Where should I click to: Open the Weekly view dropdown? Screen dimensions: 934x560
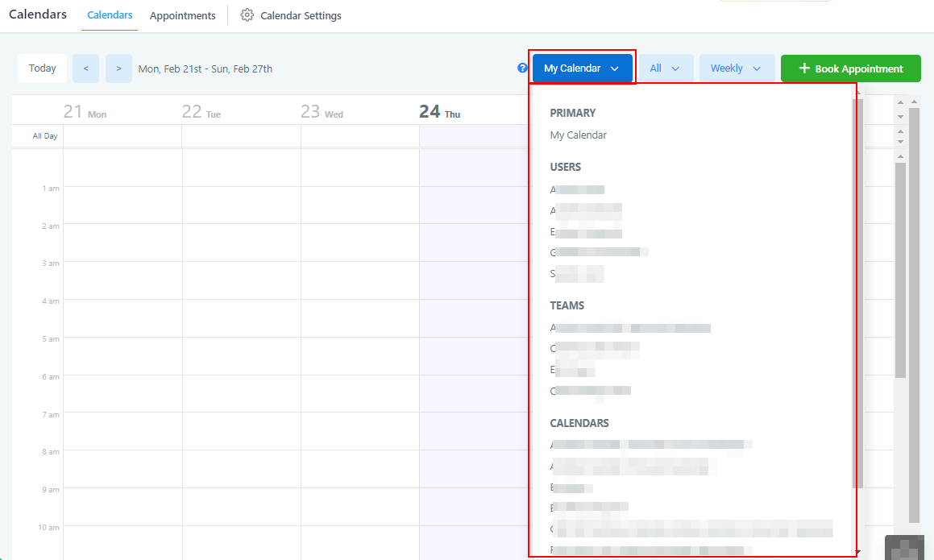point(736,68)
